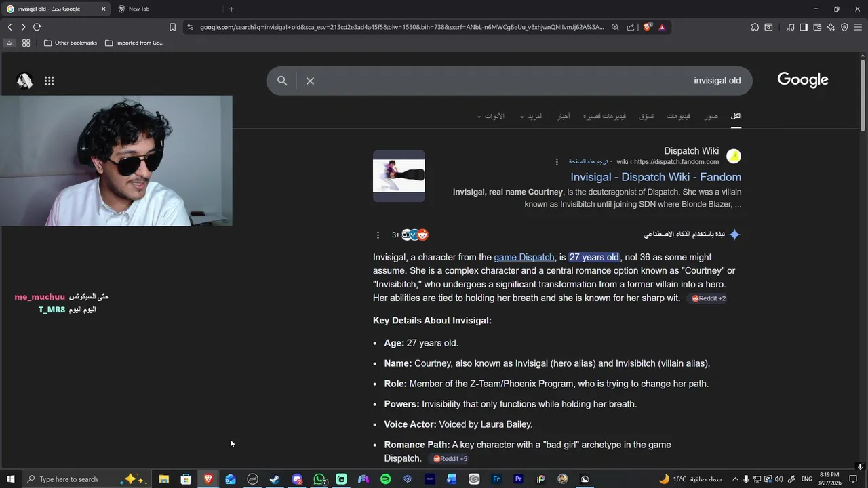Click the search query input field
This screenshot has height=488, width=868.
coord(529,81)
